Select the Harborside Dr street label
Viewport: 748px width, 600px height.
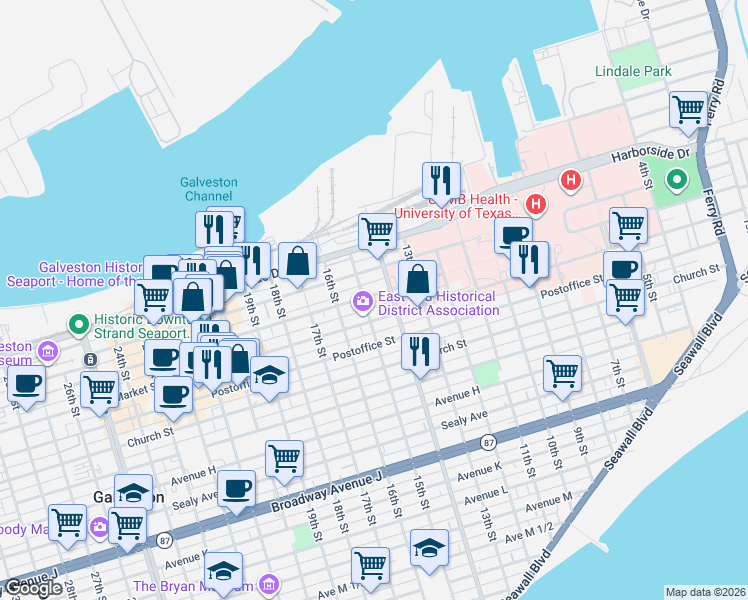[650, 154]
